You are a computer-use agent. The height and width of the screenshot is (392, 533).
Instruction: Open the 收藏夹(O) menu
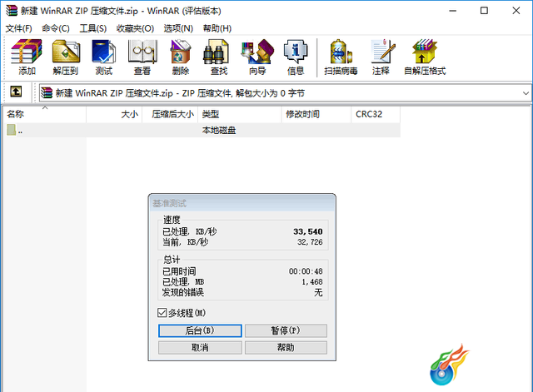[135, 28]
